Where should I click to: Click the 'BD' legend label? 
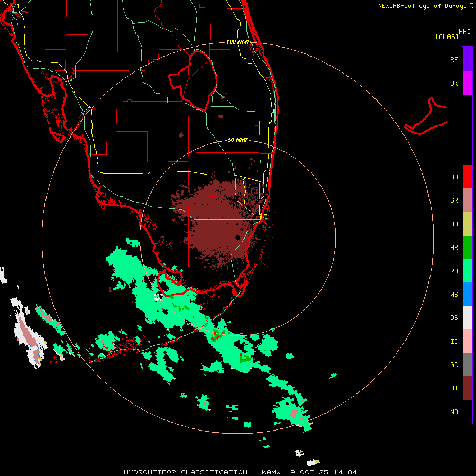(454, 224)
